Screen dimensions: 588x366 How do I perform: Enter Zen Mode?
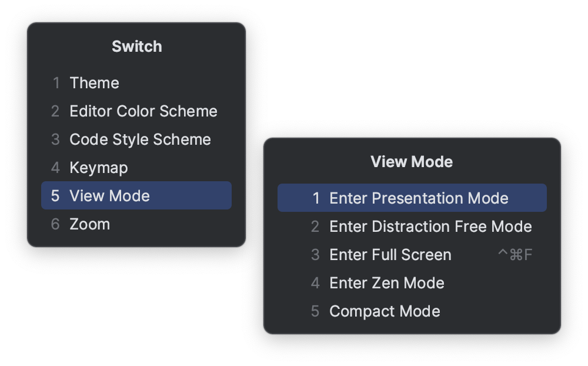(x=386, y=282)
